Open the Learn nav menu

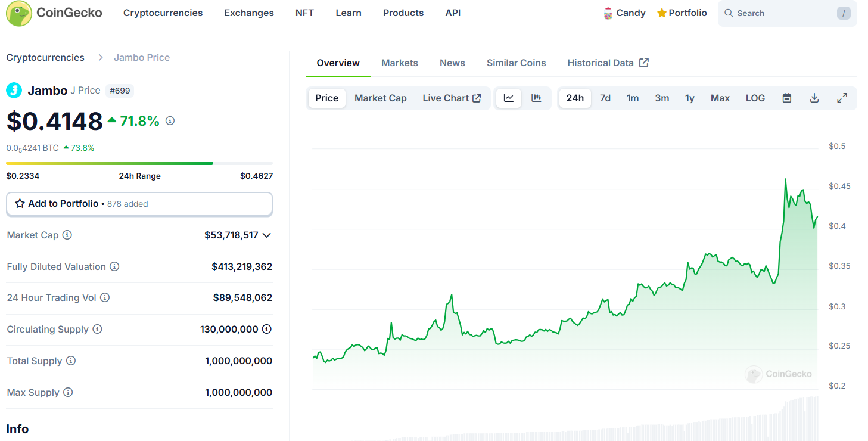tap(349, 13)
